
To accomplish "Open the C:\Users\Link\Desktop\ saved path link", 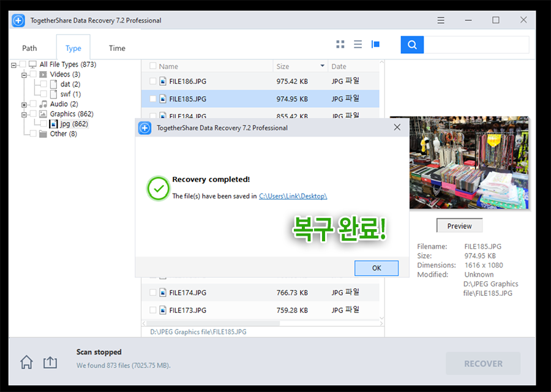I will (293, 196).
